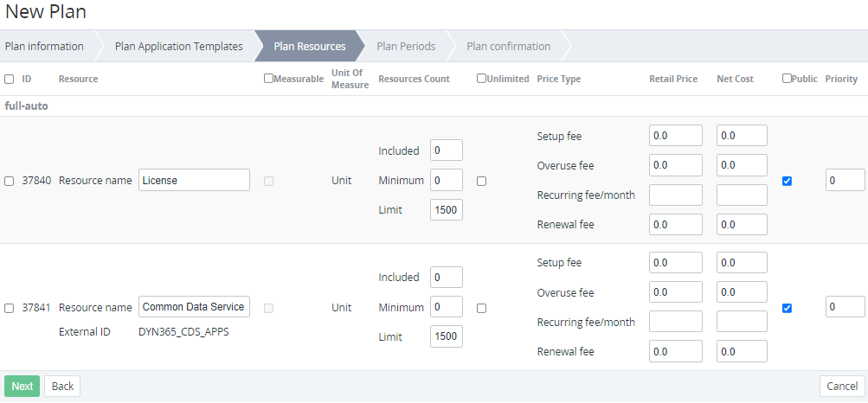The height and width of the screenshot is (403, 868).
Task: Toggle the select-all ID checkbox in header
Action: (10, 79)
